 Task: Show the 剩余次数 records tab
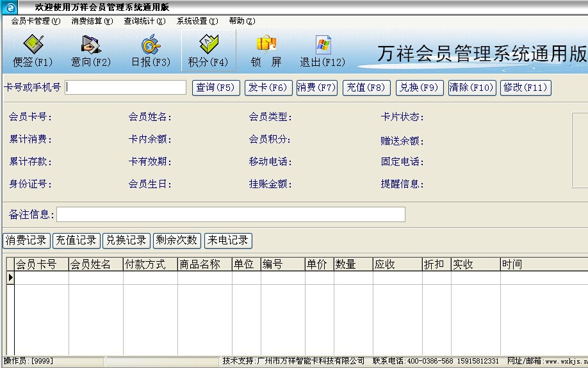176,241
